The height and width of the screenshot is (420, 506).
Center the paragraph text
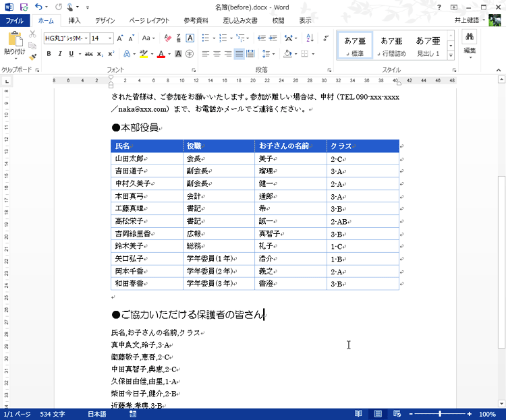217,54
